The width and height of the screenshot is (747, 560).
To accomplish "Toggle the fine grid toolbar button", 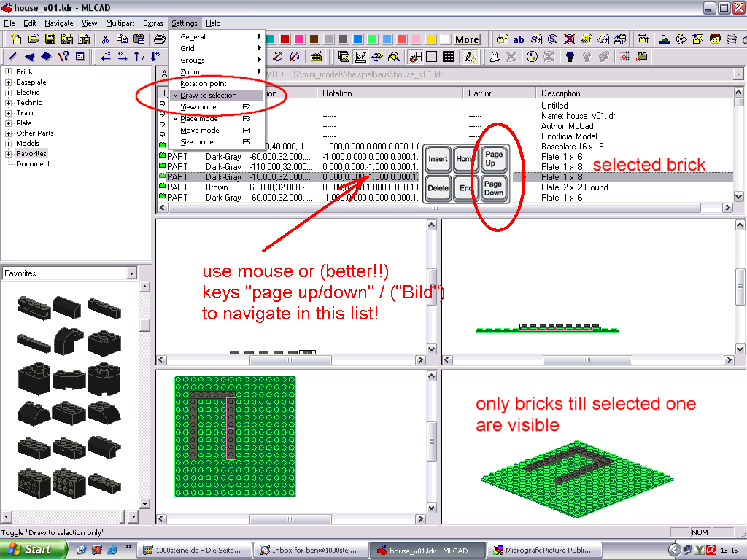I will (x=449, y=57).
